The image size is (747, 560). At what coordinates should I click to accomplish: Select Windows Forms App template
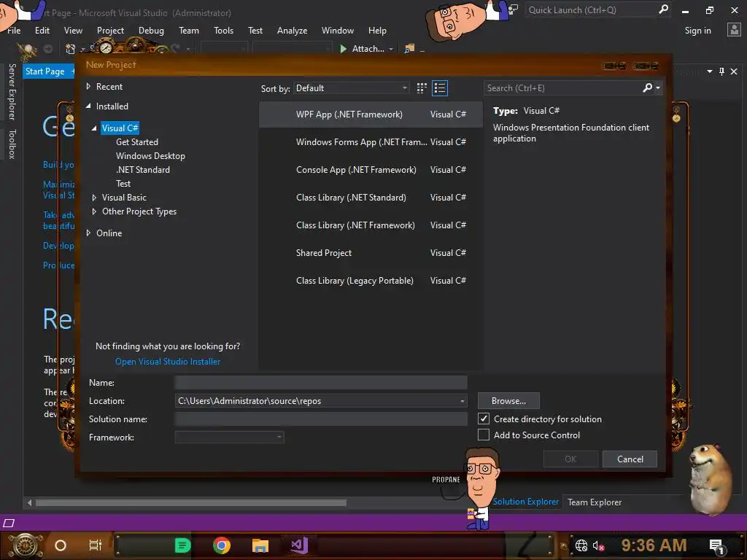tap(371, 142)
